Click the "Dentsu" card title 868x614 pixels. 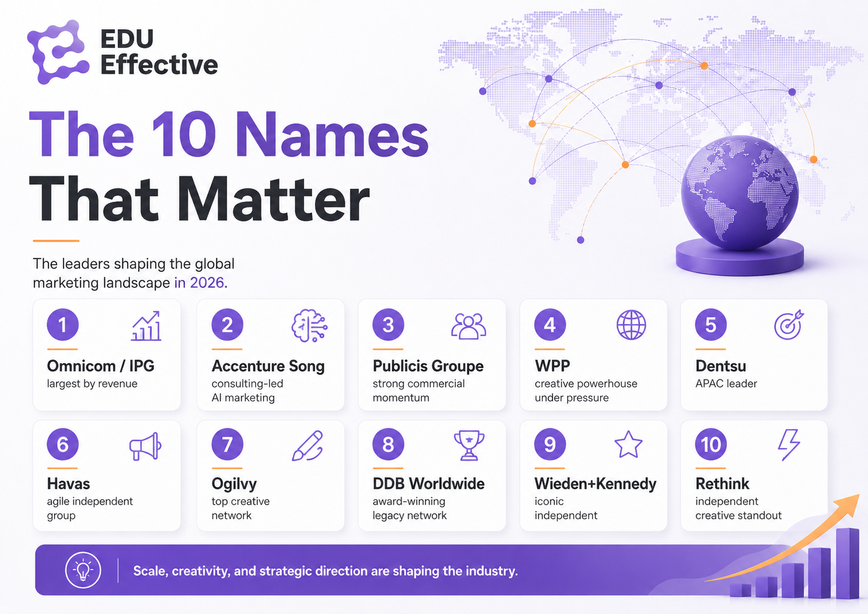pos(721,365)
